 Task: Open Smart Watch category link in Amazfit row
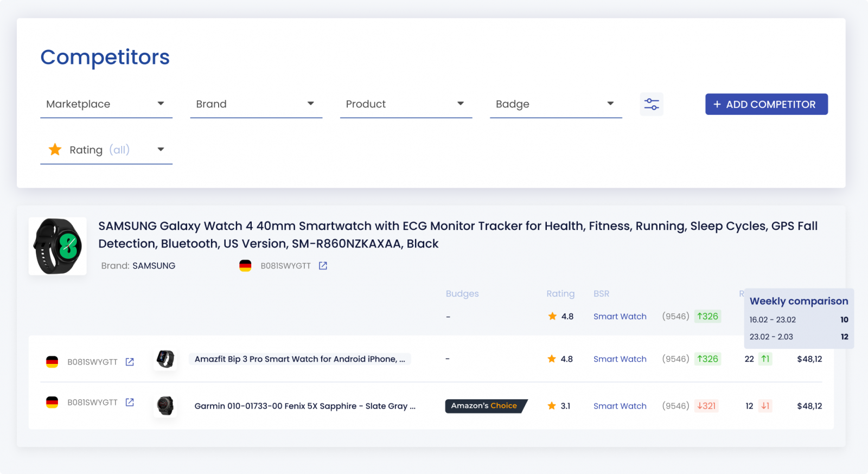[x=620, y=359]
